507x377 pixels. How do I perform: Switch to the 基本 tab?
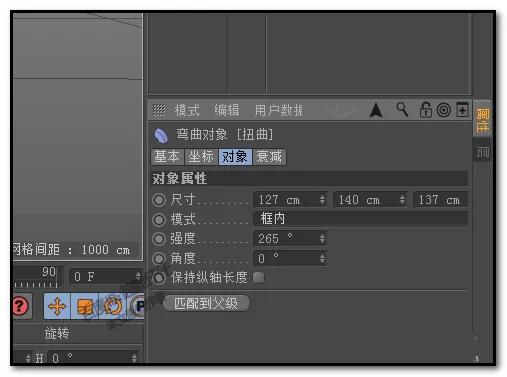click(167, 157)
